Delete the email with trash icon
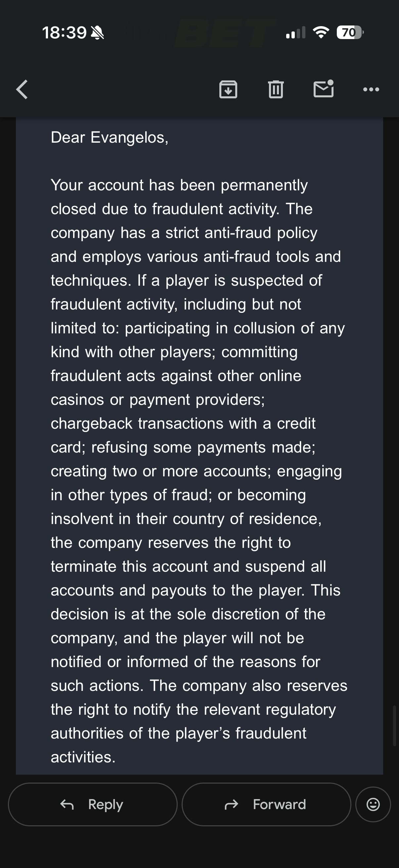 [276, 90]
